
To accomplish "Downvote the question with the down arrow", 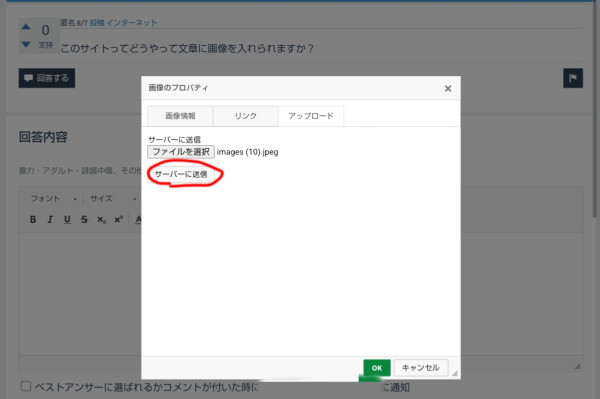I will pyautogui.click(x=26, y=44).
